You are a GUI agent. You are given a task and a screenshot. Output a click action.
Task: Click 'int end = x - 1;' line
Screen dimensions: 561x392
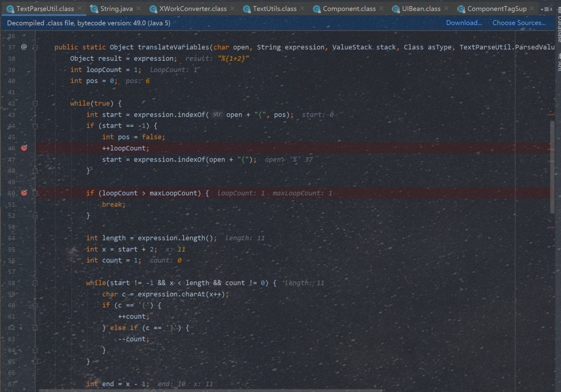coord(118,384)
